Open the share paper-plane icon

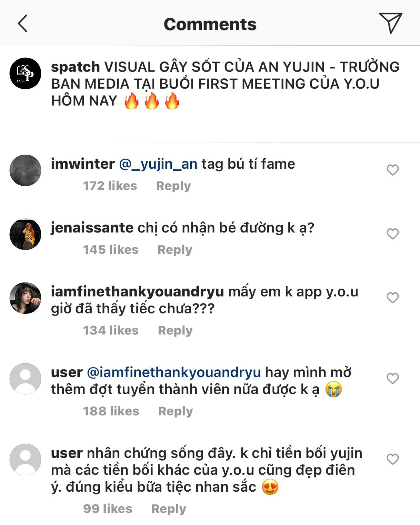[390, 23]
